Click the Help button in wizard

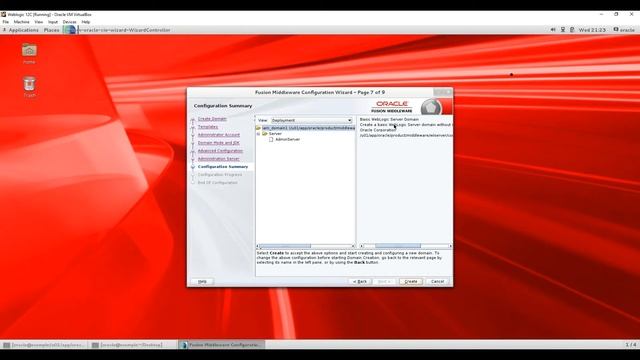pos(202,282)
